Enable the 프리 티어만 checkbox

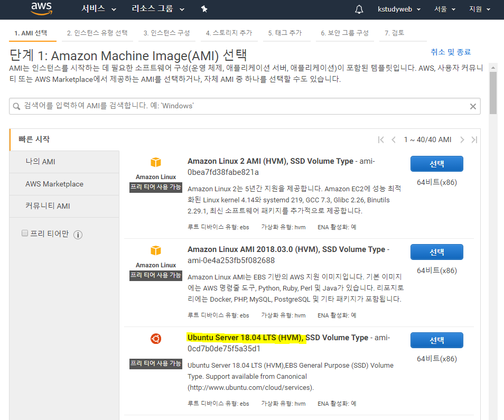point(25,233)
